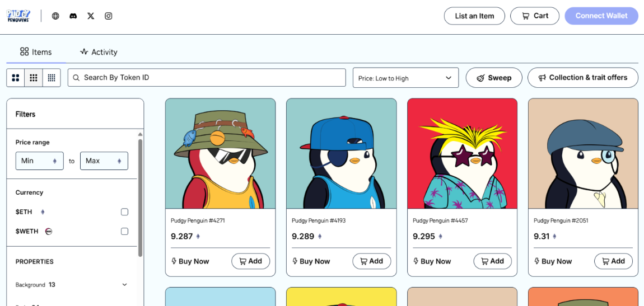Buy Now Pudgy Penguin #4271

pos(190,261)
